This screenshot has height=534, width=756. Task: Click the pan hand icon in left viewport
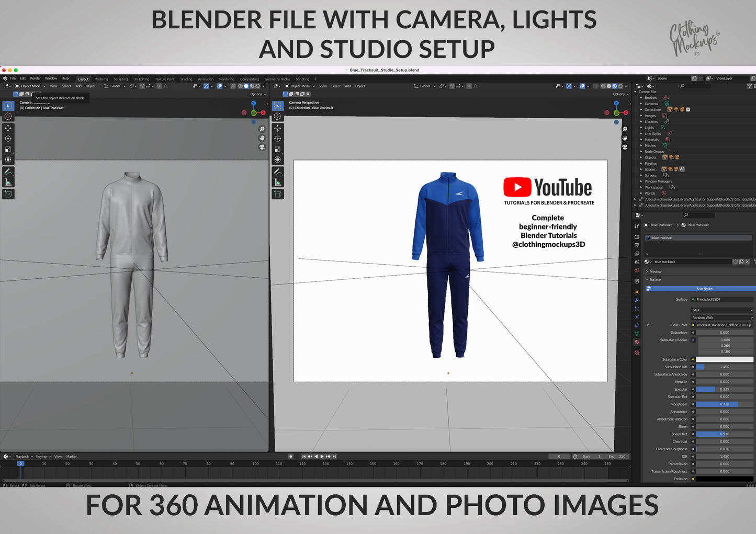[262, 138]
